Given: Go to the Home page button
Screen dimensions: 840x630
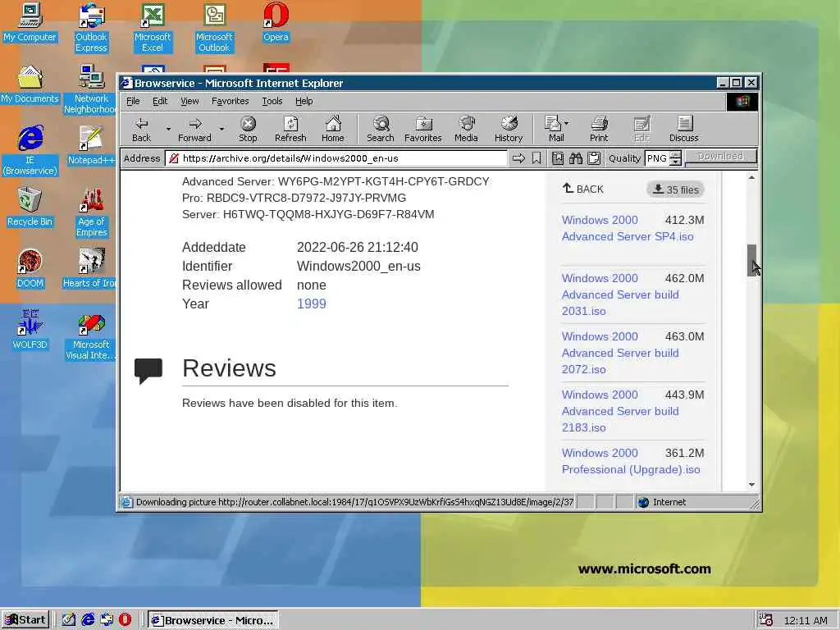Looking at the screenshot, I should (333, 129).
